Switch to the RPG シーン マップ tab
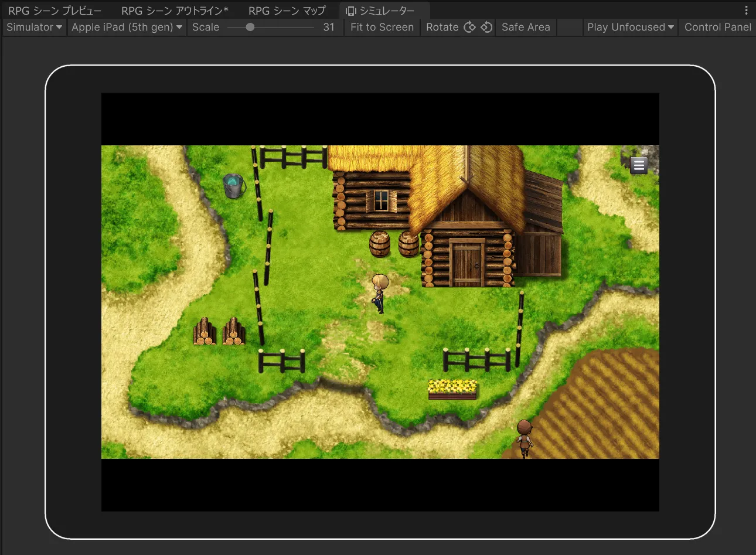This screenshot has height=555, width=756. (287, 11)
